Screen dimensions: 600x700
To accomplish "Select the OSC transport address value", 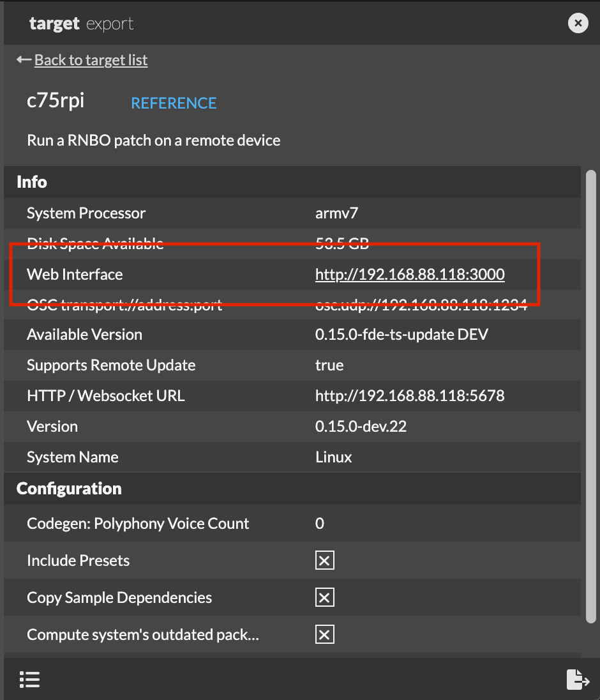I will [421, 305].
